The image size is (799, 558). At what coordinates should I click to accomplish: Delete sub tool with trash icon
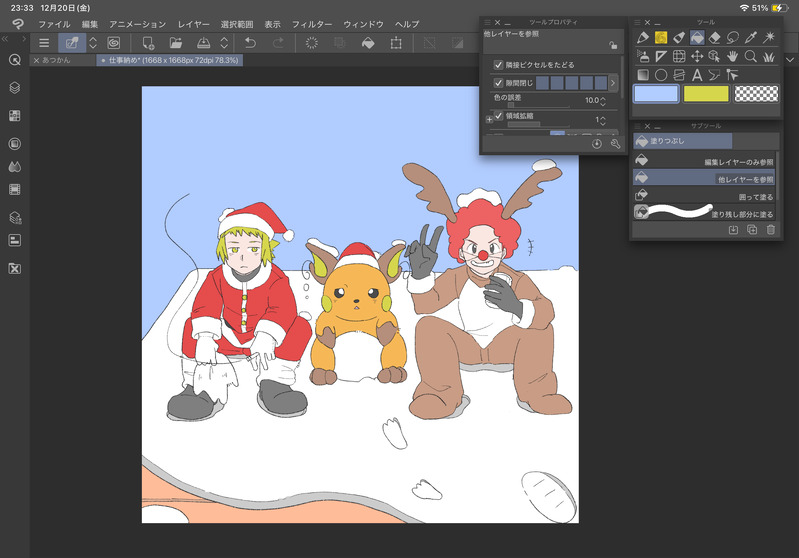click(770, 230)
